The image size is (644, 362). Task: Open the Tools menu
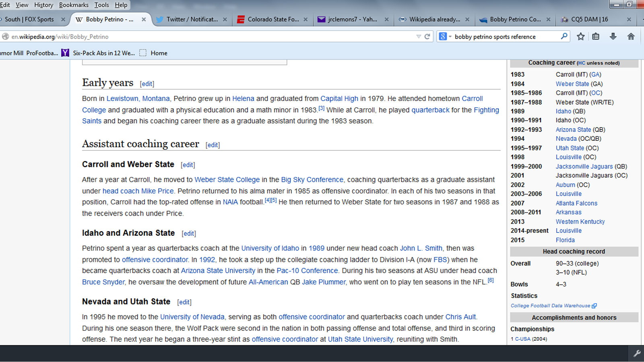click(x=101, y=5)
